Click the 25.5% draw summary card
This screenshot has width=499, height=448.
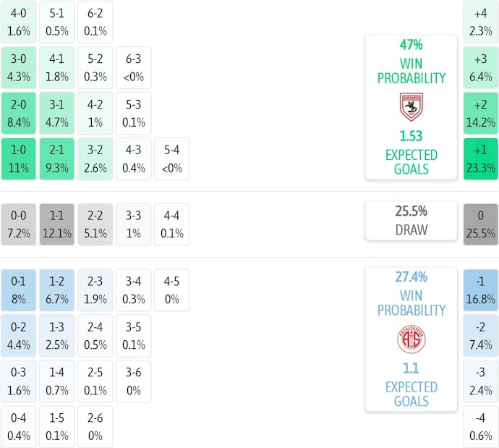coord(411,221)
